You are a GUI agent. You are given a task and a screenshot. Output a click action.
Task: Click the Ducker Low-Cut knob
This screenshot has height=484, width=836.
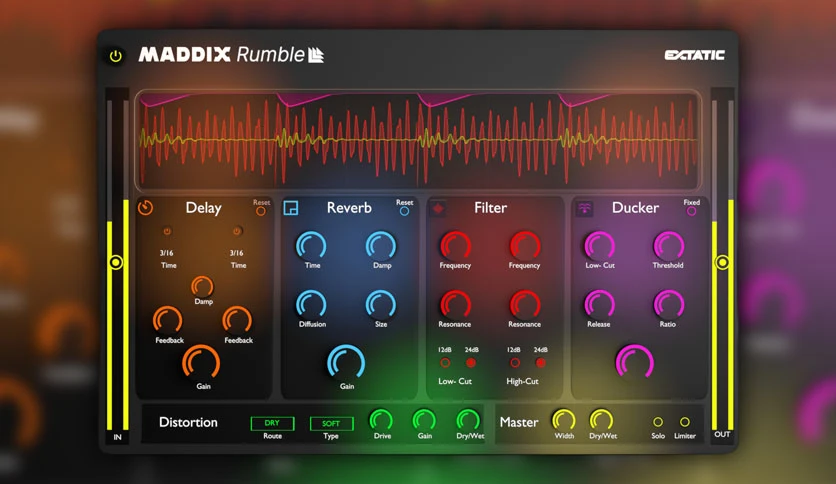(x=600, y=246)
